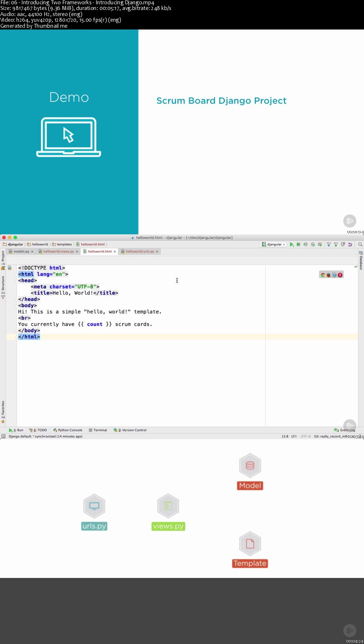Click the laptop Demo illustration
The width and height of the screenshot is (364, 644).
[69, 137]
